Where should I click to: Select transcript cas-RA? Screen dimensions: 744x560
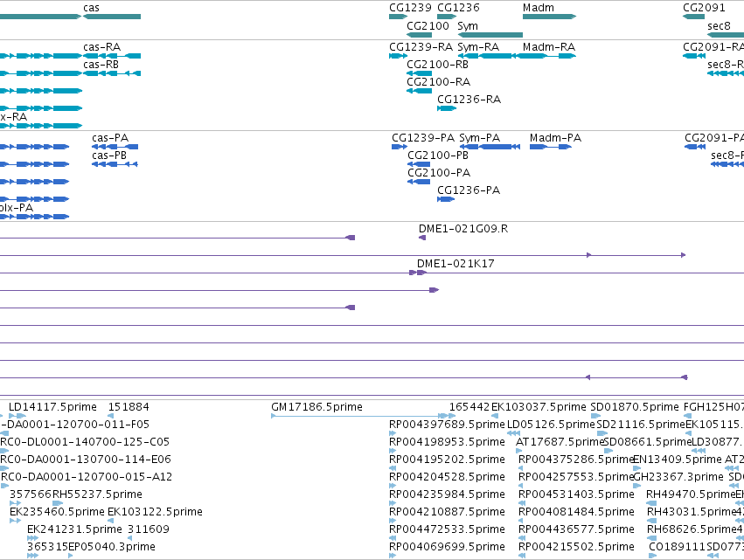tap(112, 56)
